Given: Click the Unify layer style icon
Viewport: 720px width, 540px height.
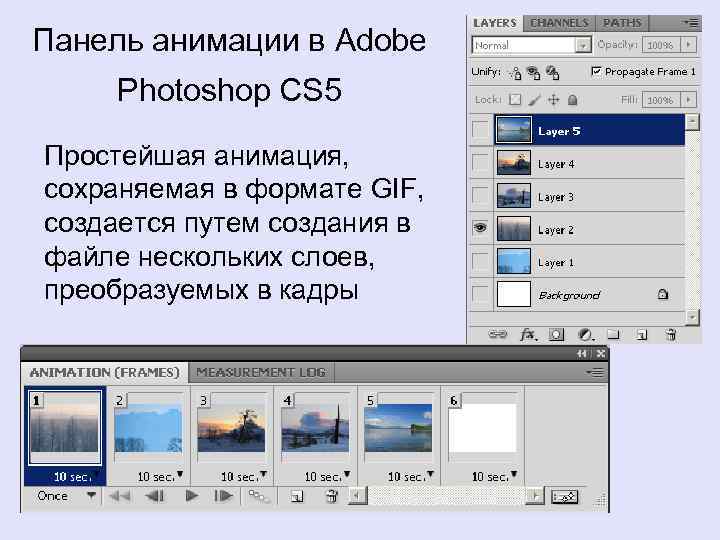Looking at the screenshot, I should click(552, 73).
